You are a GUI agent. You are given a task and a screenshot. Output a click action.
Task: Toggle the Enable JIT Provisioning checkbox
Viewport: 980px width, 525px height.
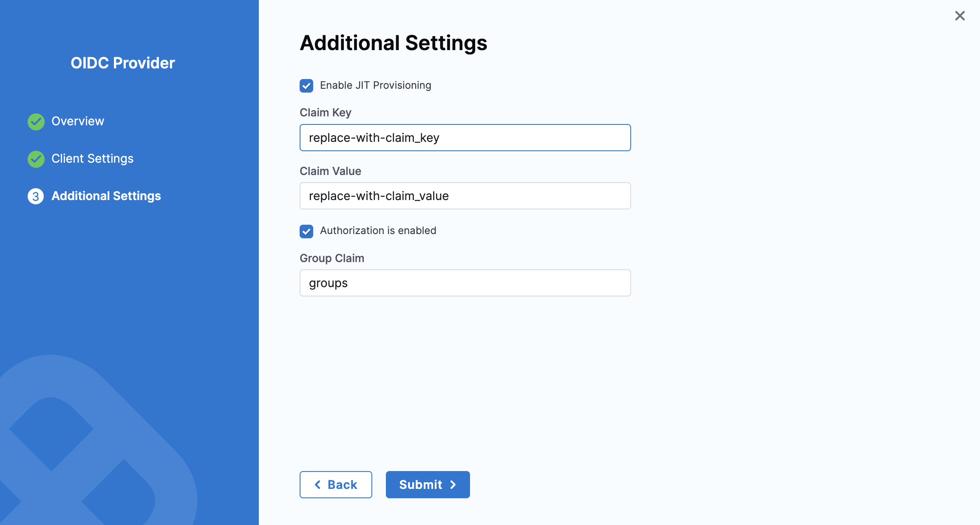pos(306,86)
